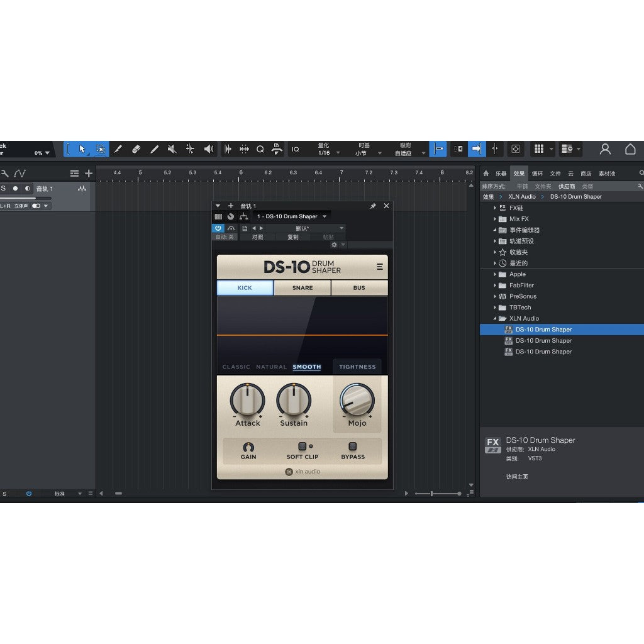Select the Paint tool in the toolbar

(155, 149)
